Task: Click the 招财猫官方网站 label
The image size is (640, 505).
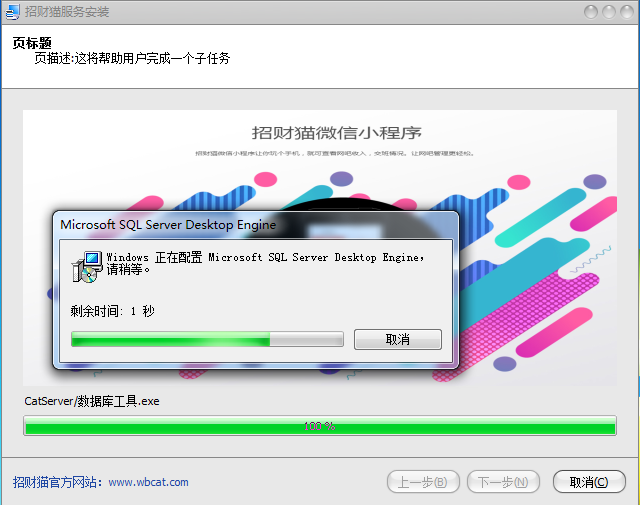Action: [x=57, y=482]
